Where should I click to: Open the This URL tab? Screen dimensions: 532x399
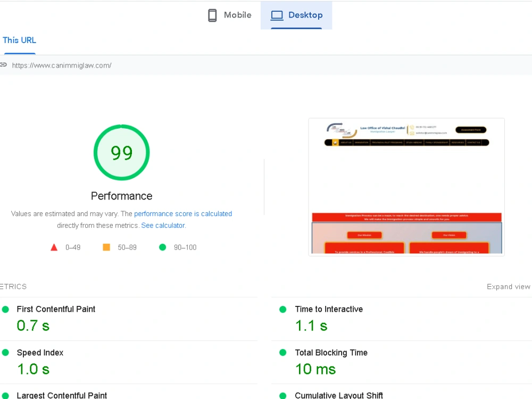[19, 40]
